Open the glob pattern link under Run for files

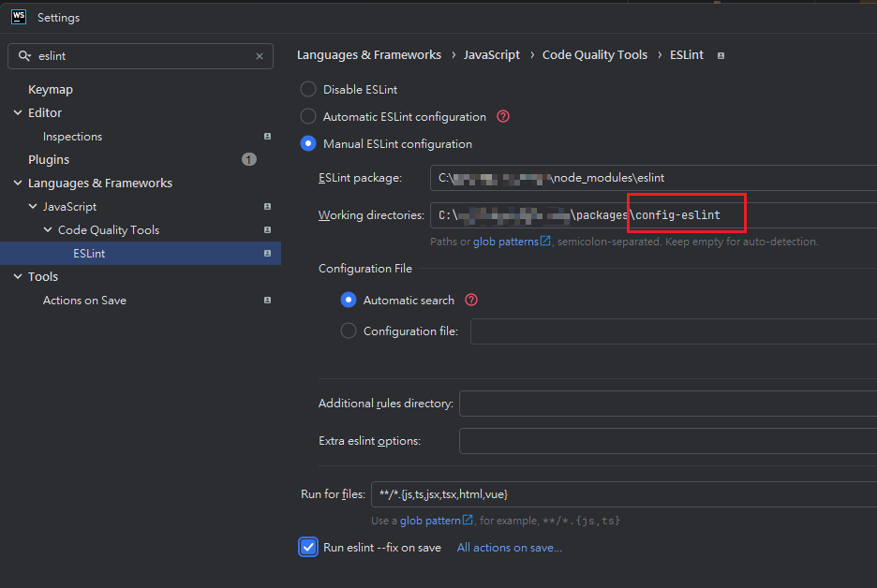[437, 521]
